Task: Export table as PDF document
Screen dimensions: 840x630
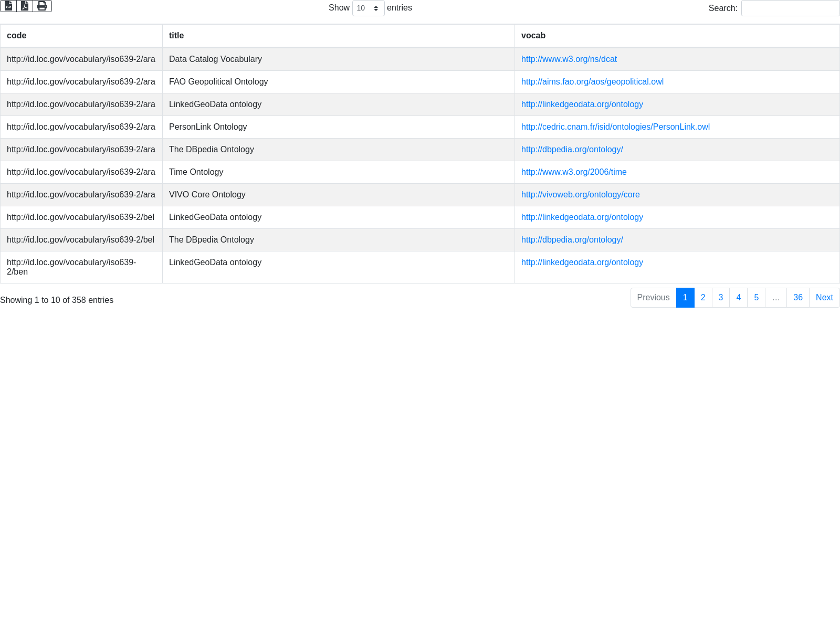Action: click(x=25, y=6)
